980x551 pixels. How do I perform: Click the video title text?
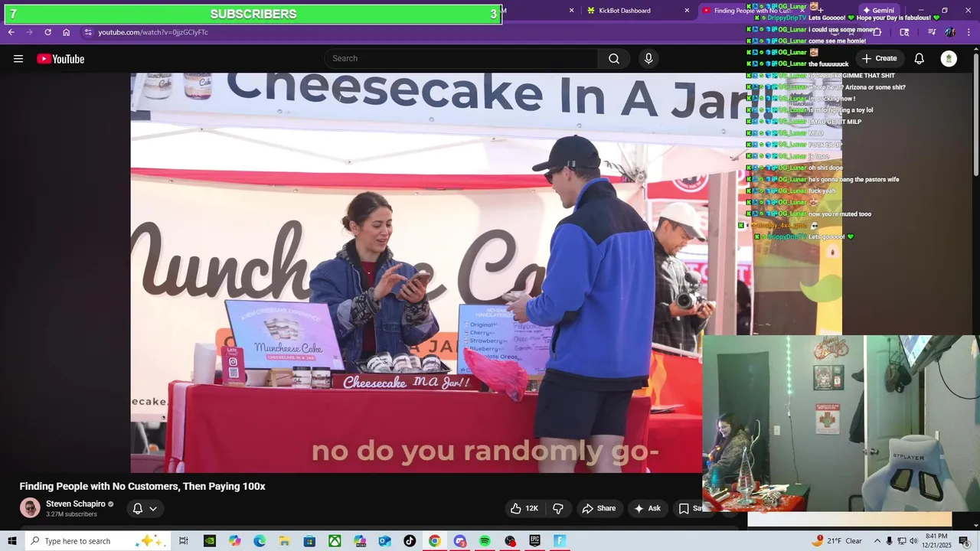tap(142, 487)
